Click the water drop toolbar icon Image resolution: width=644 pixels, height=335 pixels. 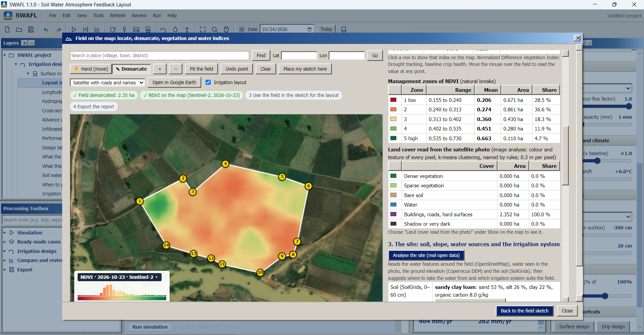click(175, 29)
